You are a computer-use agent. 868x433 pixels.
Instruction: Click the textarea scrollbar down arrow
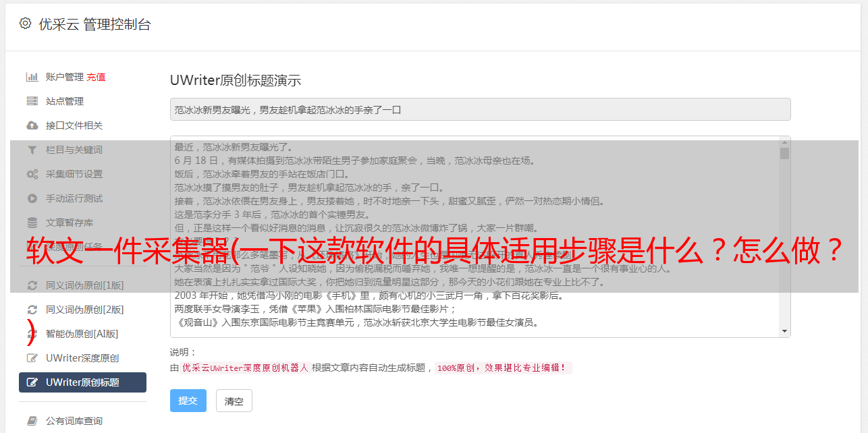(784, 331)
